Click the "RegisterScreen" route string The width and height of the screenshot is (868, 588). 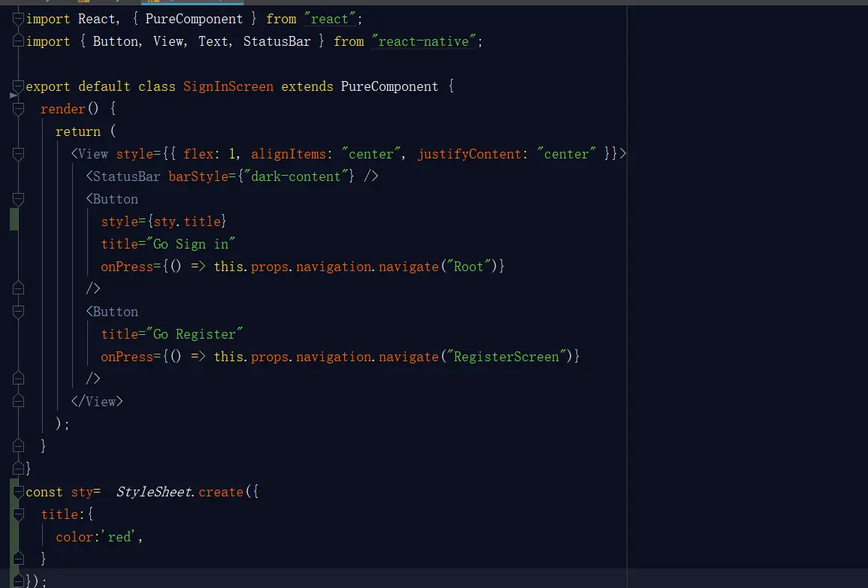click(506, 357)
